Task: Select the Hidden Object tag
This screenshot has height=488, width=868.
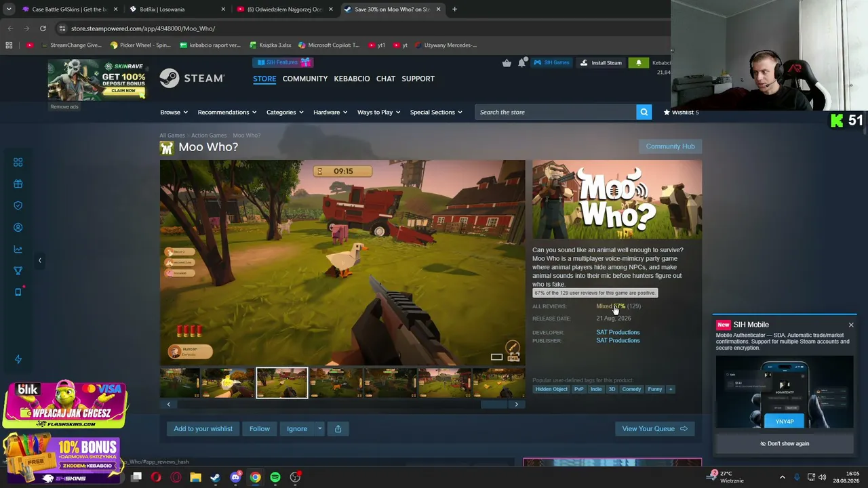Action: (551, 389)
